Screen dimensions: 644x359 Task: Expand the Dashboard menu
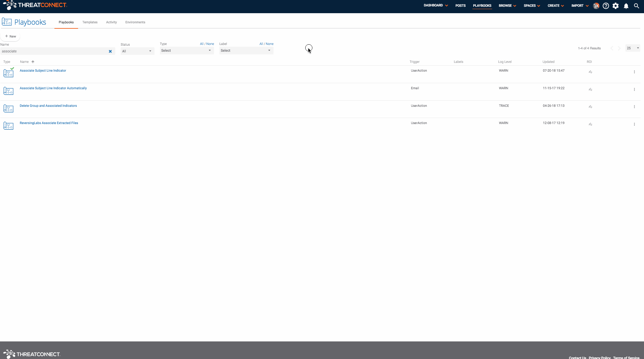click(436, 5)
